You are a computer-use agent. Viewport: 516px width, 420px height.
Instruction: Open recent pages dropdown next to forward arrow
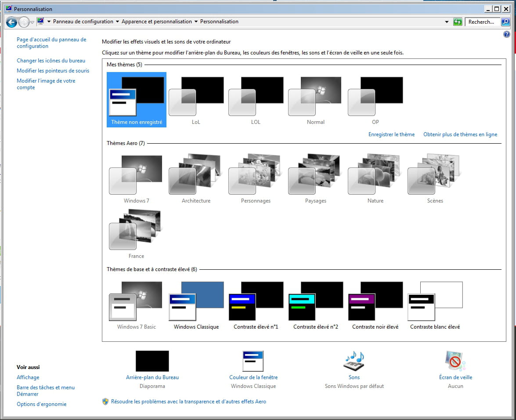[32, 22]
